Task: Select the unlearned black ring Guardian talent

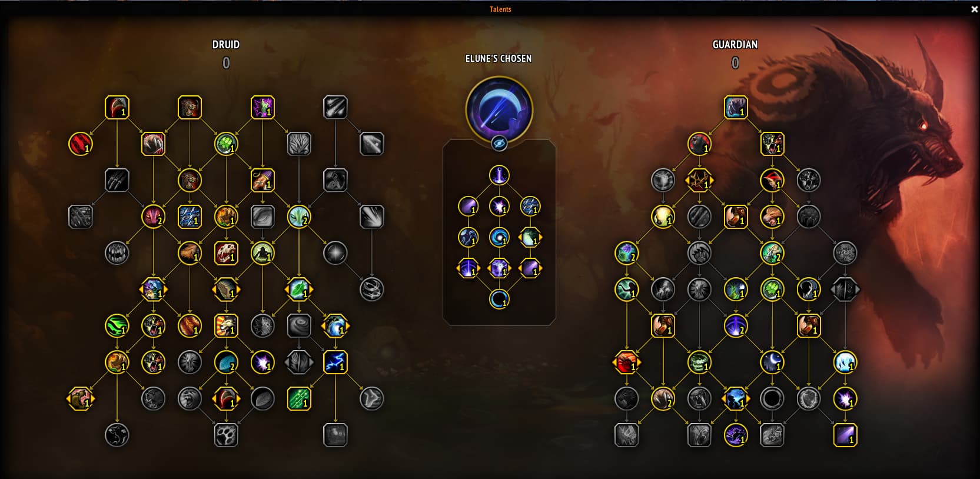Action: [772, 398]
